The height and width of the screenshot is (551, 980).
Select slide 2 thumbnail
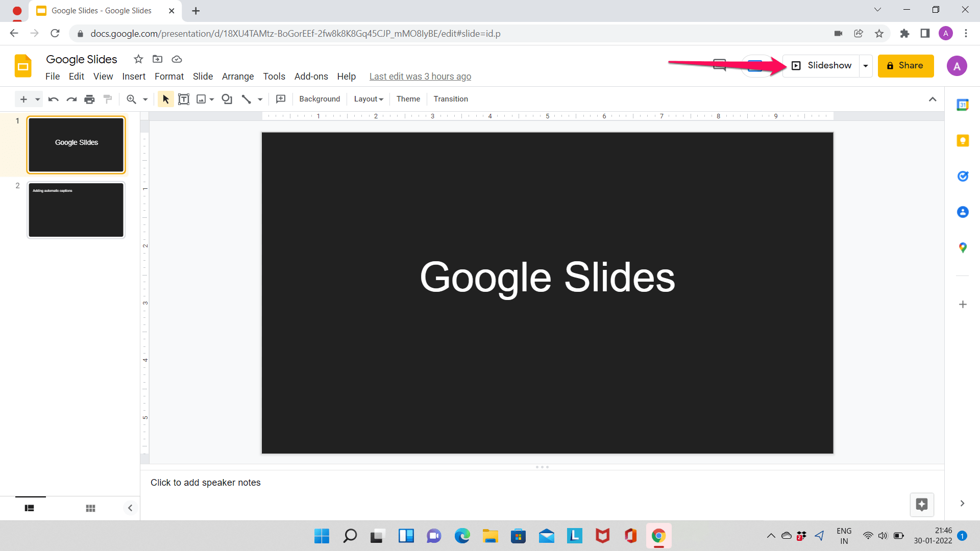coord(76,210)
